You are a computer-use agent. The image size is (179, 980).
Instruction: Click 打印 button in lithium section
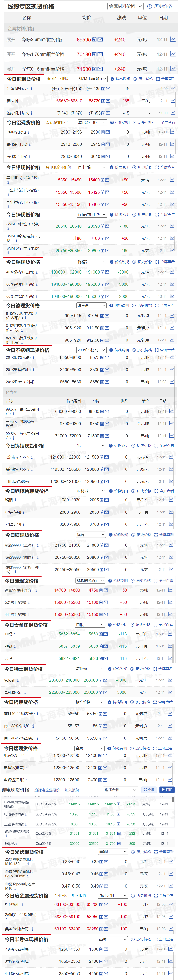point(167,790)
